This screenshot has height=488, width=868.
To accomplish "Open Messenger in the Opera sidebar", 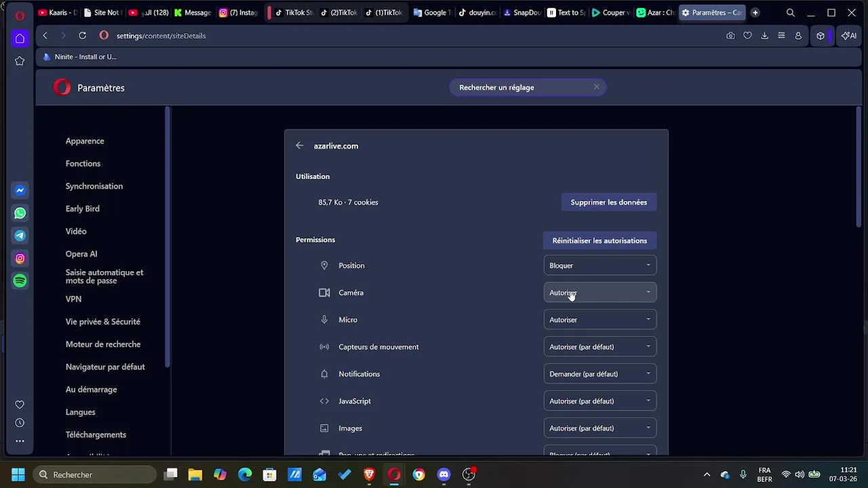I will [20, 190].
